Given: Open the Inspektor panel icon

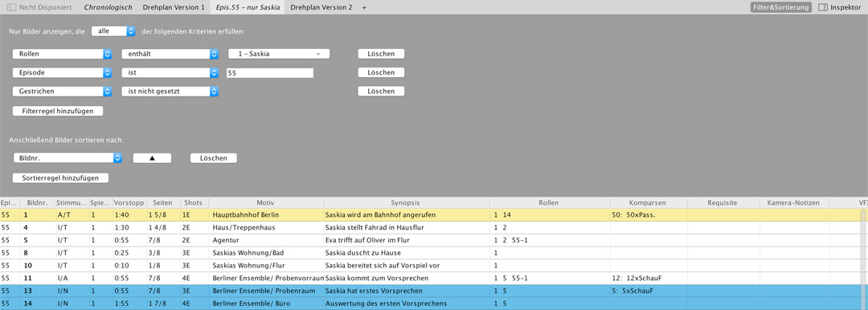Looking at the screenshot, I should 823,8.
